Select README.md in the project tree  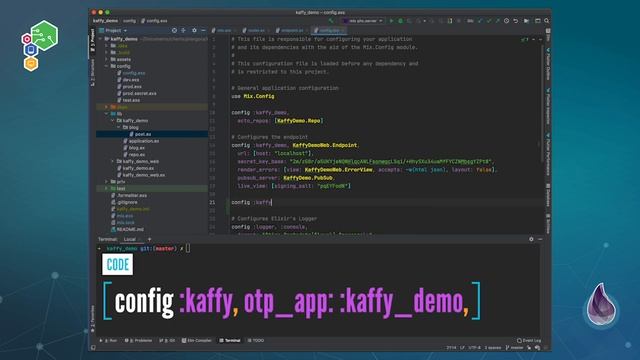click(130, 229)
